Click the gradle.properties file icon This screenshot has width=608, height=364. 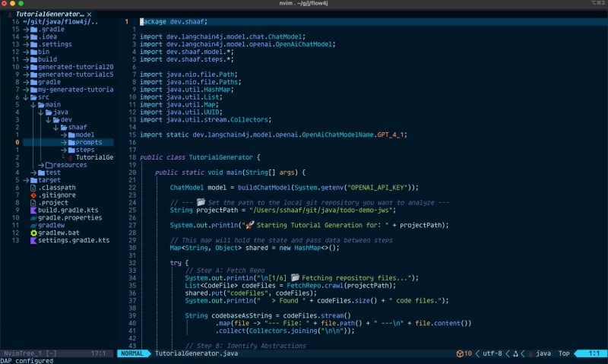(33, 217)
